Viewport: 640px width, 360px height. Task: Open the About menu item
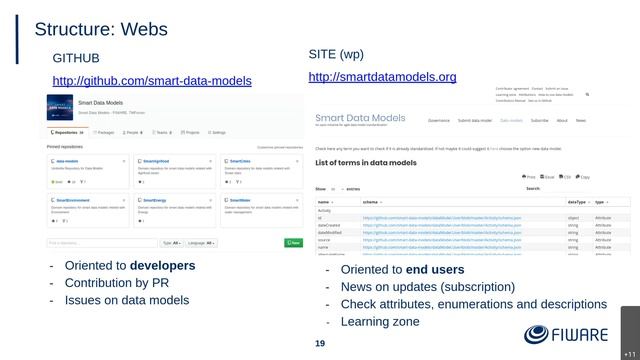click(562, 120)
